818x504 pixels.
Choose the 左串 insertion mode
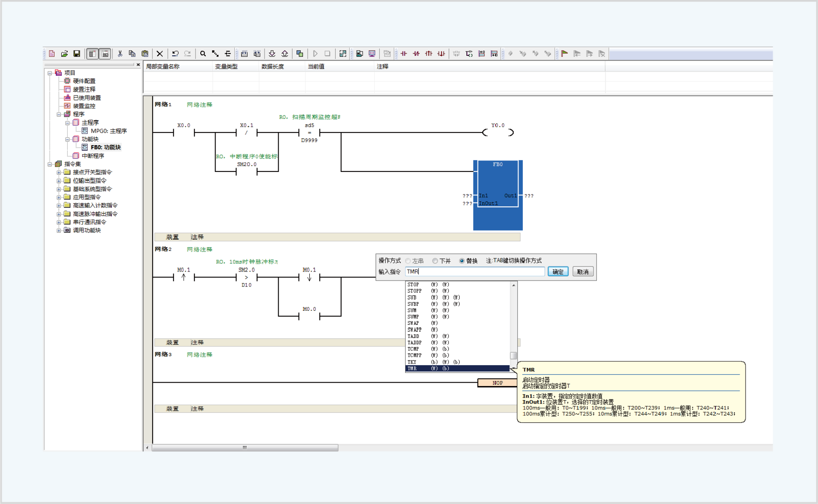pyautogui.click(x=408, y=261)
